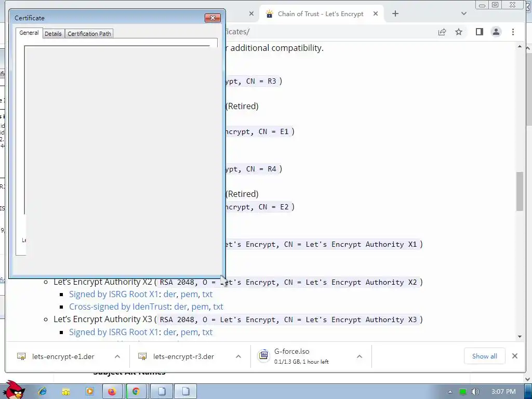This screenshot has height=399, width=532.
Task: Expand options for lets-encrypt-e1.der download
Action: tap(117, 356)
